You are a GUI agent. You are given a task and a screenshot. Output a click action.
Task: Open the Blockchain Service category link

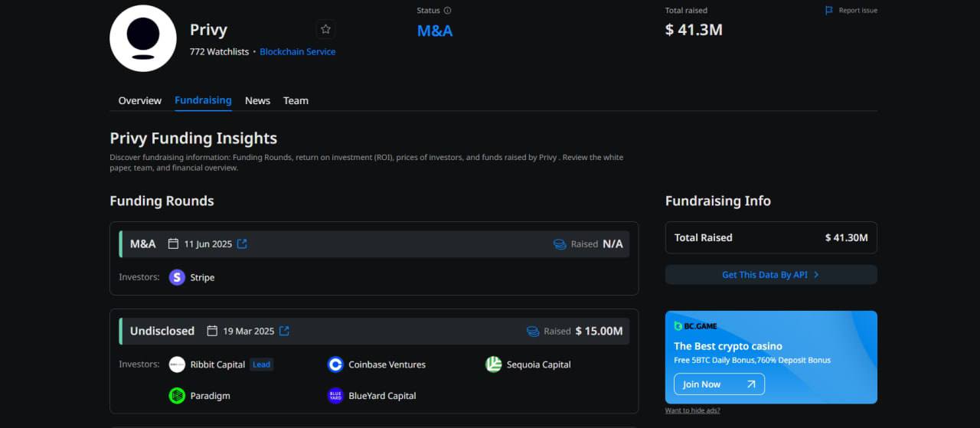298,52
